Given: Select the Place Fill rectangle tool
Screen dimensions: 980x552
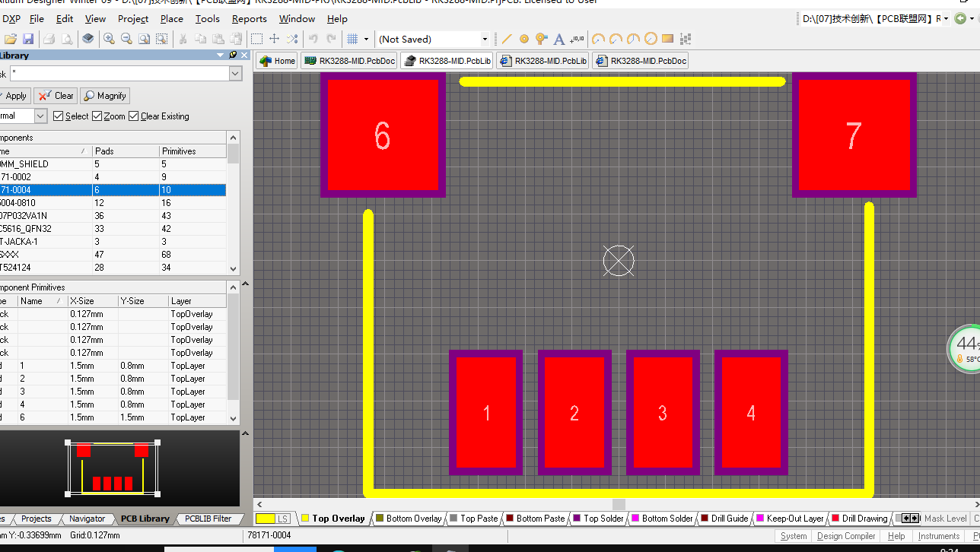Looking at the screenshot, I should [668, 39].
